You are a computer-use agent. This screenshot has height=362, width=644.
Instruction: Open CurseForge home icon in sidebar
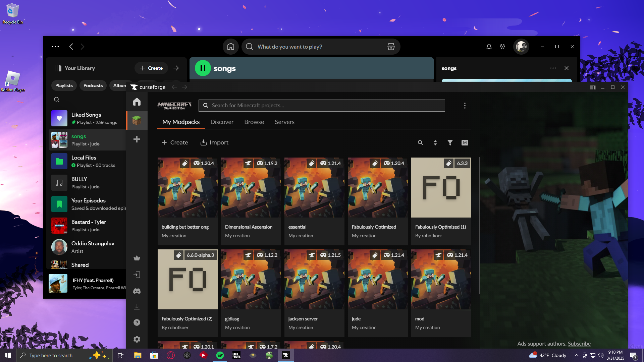(137, 102)
